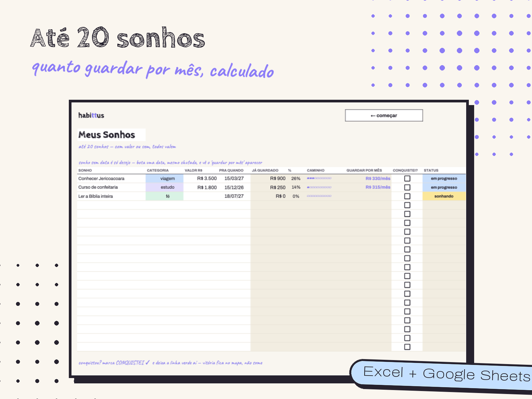Click the 'STATUS' column header
The image size is (532, 399).
431,170
